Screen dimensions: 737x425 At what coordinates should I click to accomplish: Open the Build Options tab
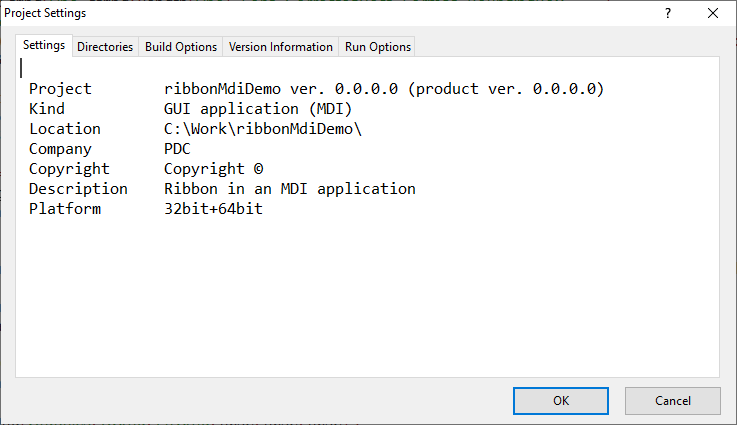click(181, 47)
